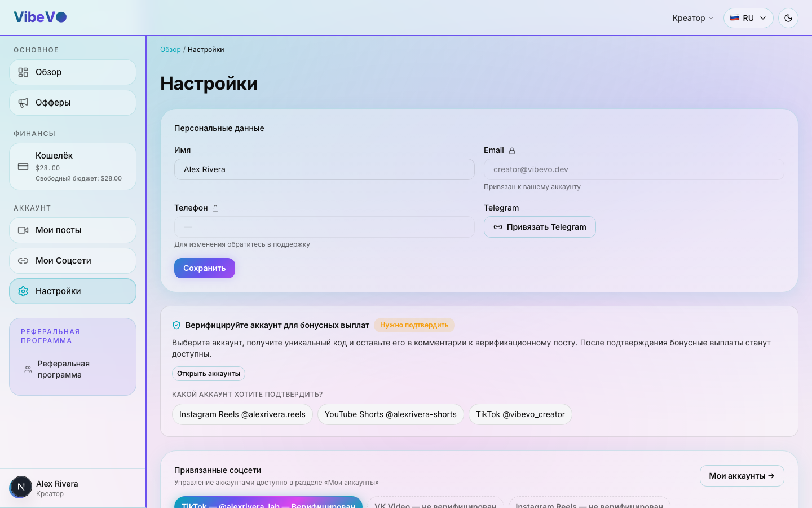Click the VibeVo logo
812x508 pixels.
(40, 17)
